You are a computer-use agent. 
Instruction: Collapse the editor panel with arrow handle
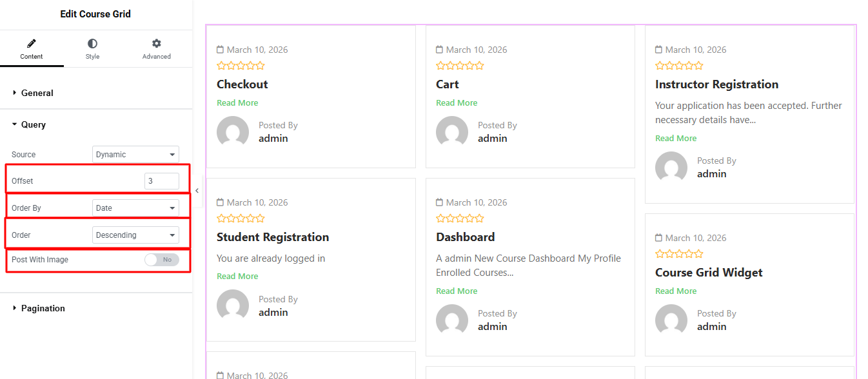click(x=197, y=191)
